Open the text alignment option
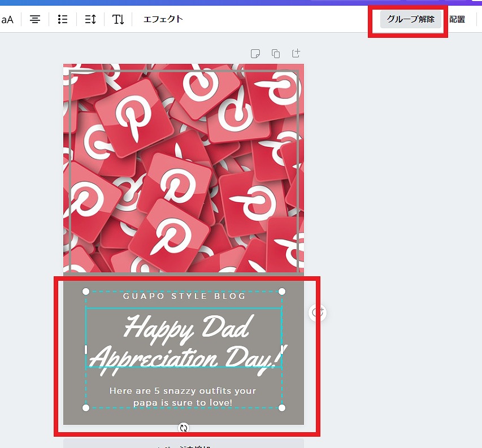Screen dimensions: 482x448 click(x=35, y=19)
